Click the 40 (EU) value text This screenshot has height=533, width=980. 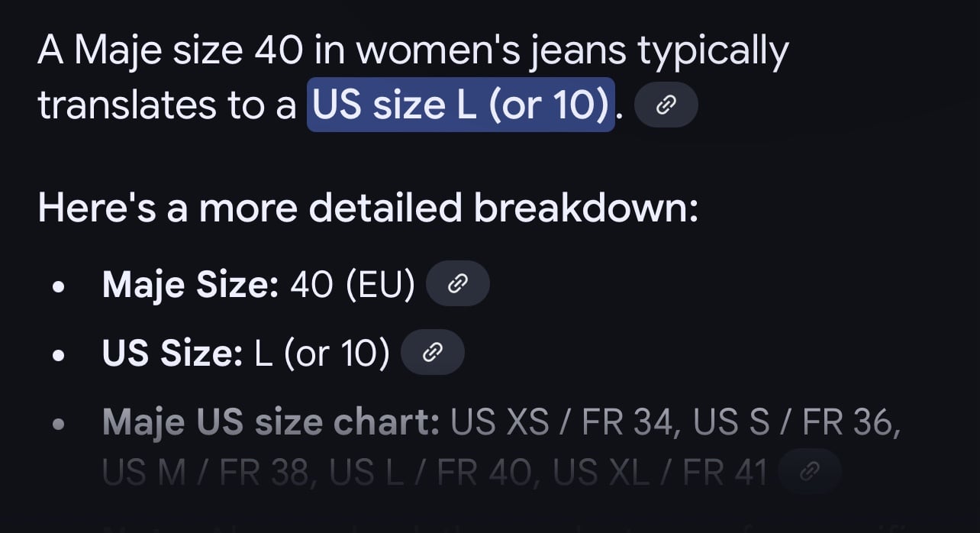(353, 285)
